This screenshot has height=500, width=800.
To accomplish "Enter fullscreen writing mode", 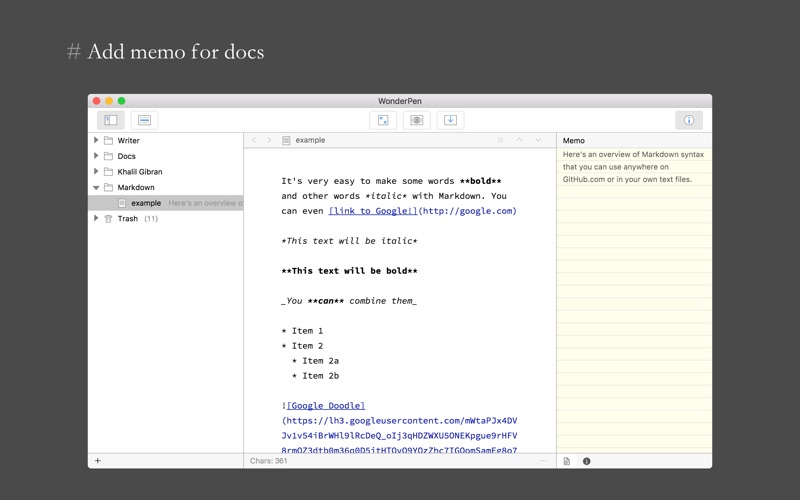I will (383, 120).
